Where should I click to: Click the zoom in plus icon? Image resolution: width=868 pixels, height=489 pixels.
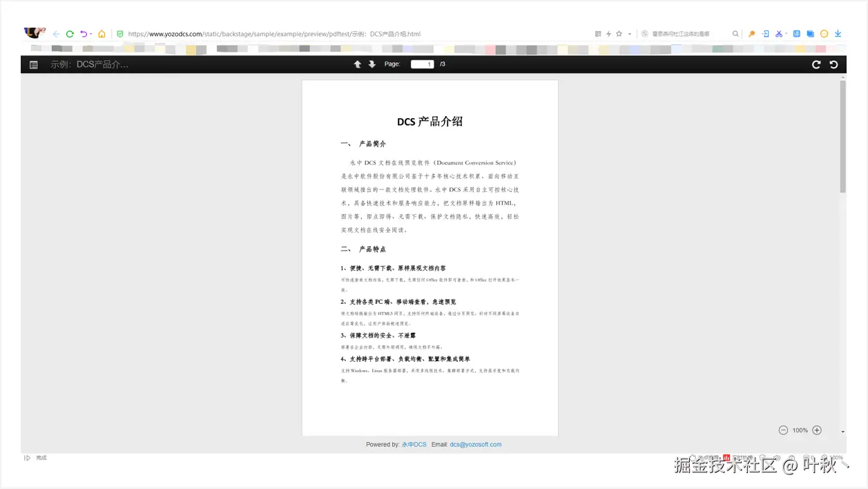[817, 430]
